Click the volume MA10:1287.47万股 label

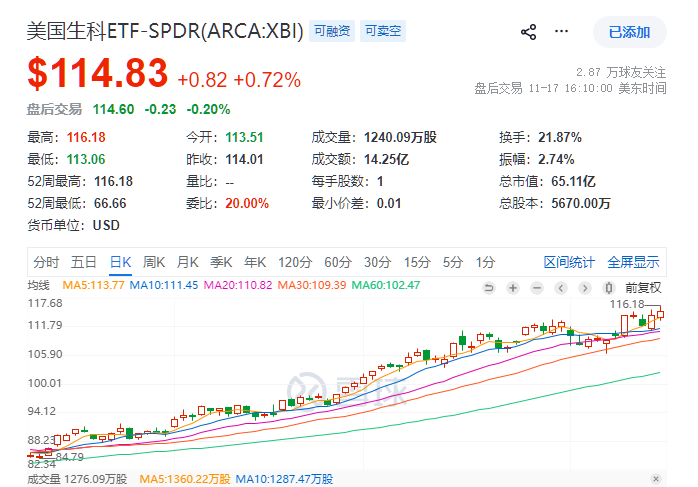pyautogui.click(x=284, y=479)
